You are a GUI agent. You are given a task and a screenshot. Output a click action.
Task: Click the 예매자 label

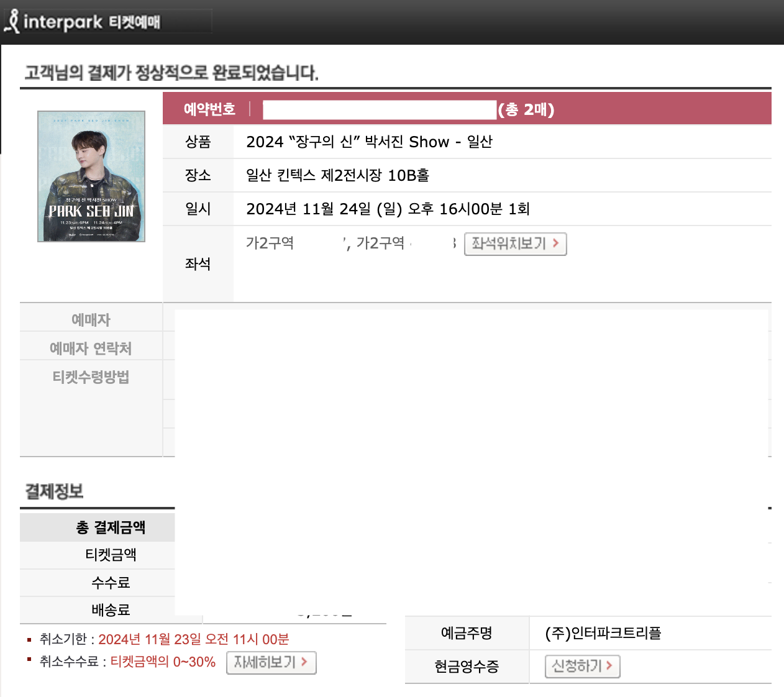point(91,320)
